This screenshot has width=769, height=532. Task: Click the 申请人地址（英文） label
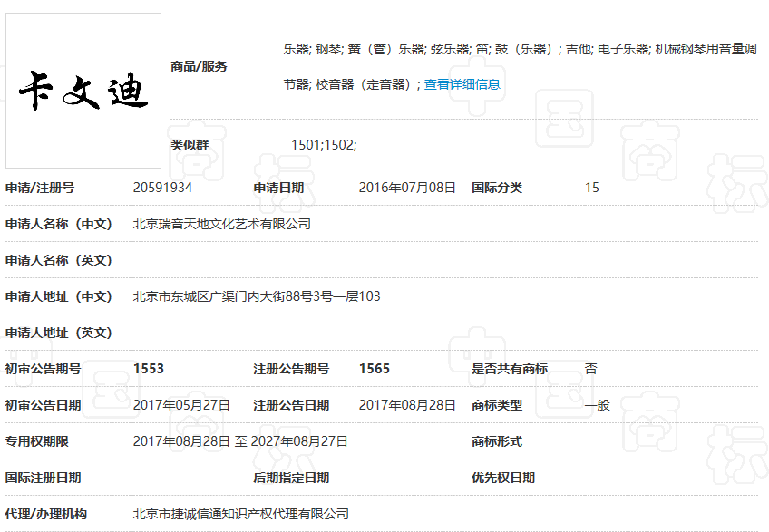click(x=59, y=333)
